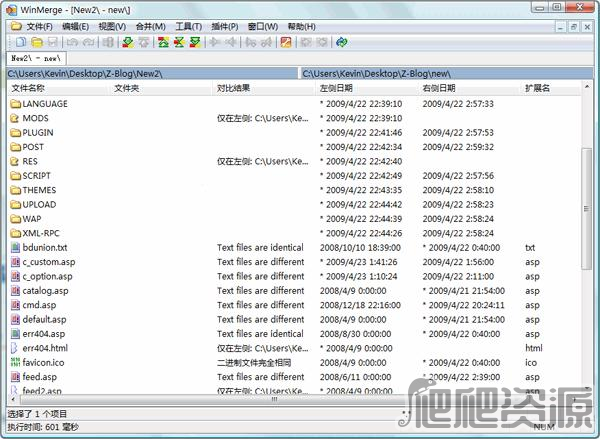Viewport: 600px width, 439px height.
Task: Sort by the 右侧日期 column header
Action: point(470,88)
